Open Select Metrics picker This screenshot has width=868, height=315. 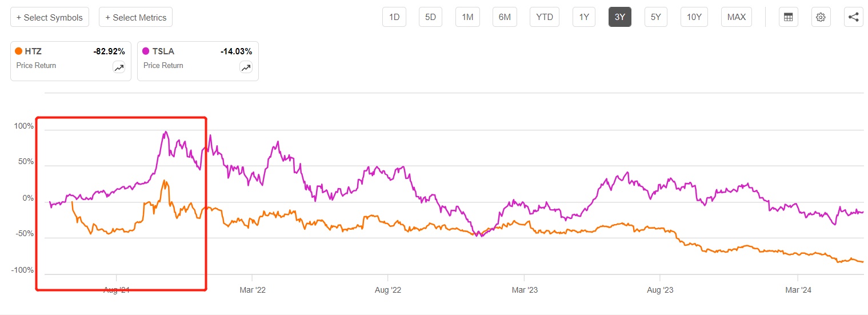point(135,17)
